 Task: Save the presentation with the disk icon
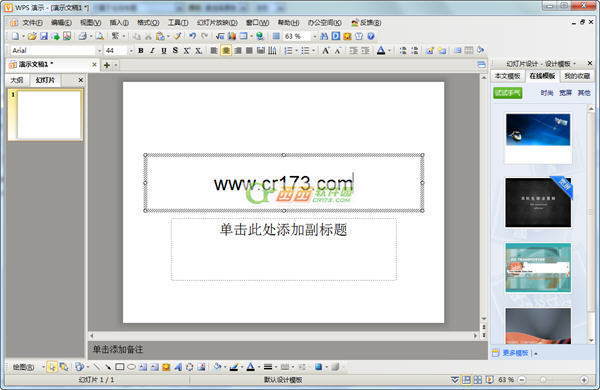(x=44, y=36)
